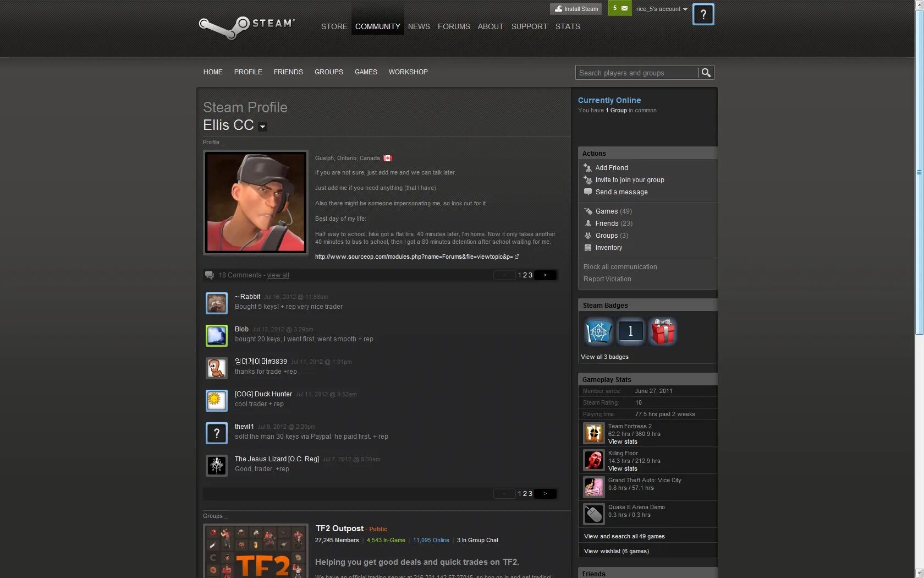Click the view all comments link
This screenshot has height=578, width=924.
pyautogui.click(x=278, y=275)
